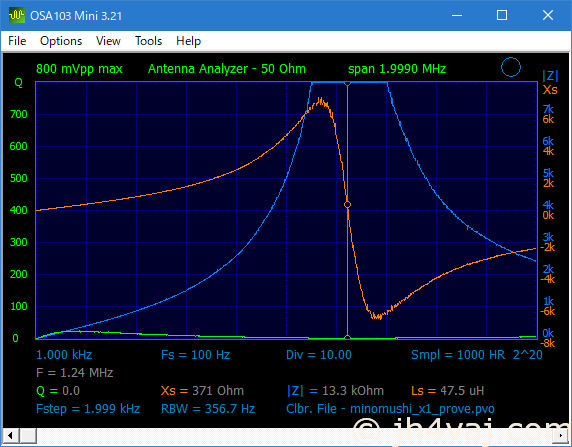Open the Help menu

click(188, 41)
